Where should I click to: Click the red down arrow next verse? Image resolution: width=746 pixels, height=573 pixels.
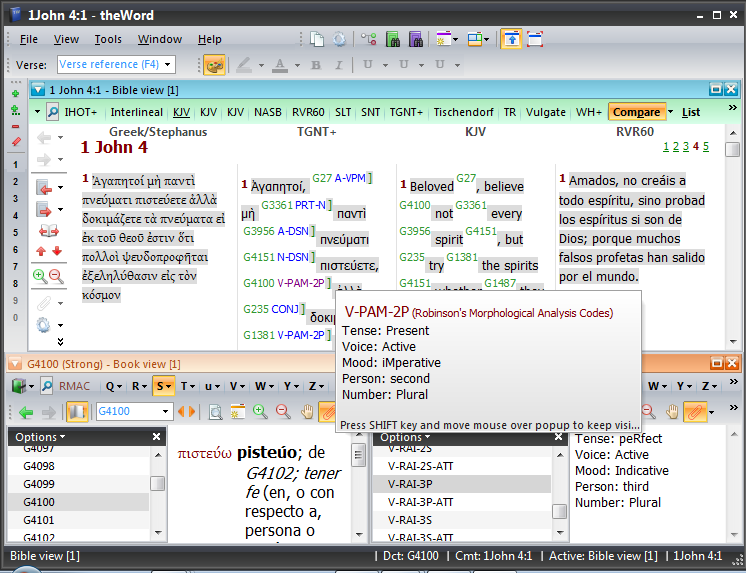57,251
